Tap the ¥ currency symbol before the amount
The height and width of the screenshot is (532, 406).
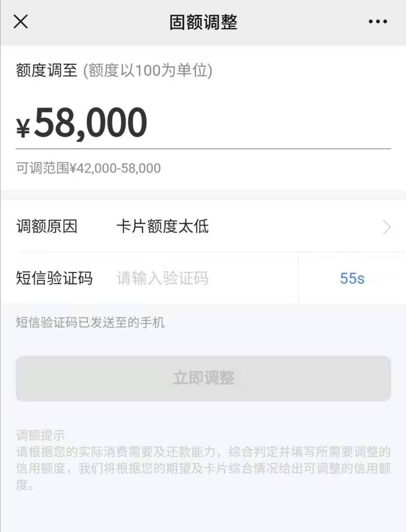pos(23,127)
